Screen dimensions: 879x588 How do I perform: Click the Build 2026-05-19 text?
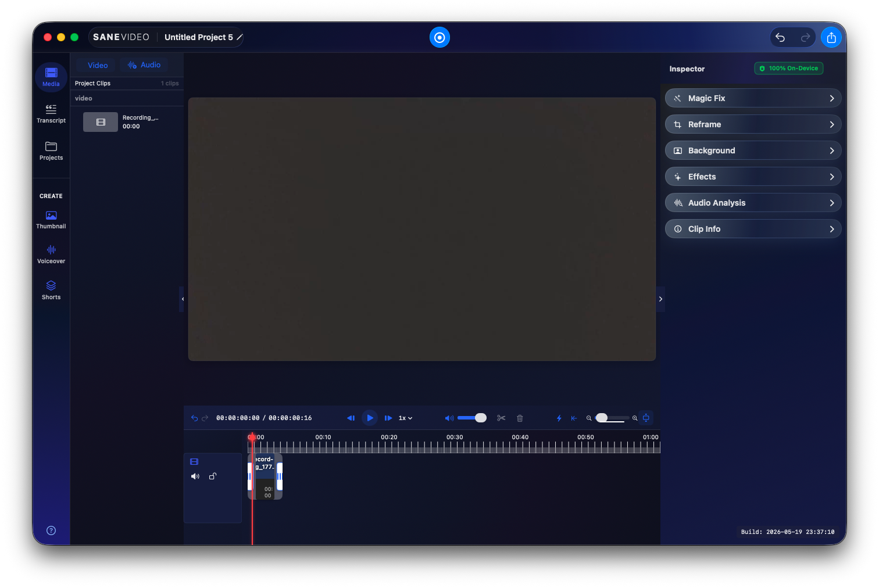click(x=788, y=532)
